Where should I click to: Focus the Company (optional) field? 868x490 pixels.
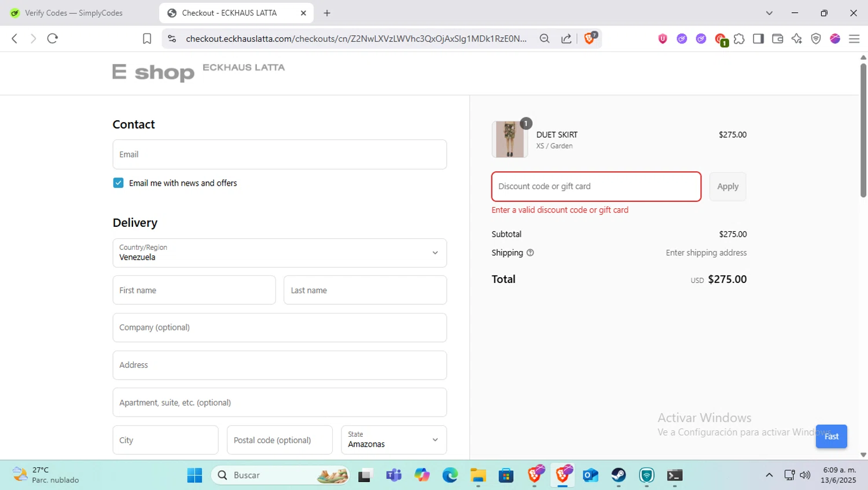tap(279, 327)
